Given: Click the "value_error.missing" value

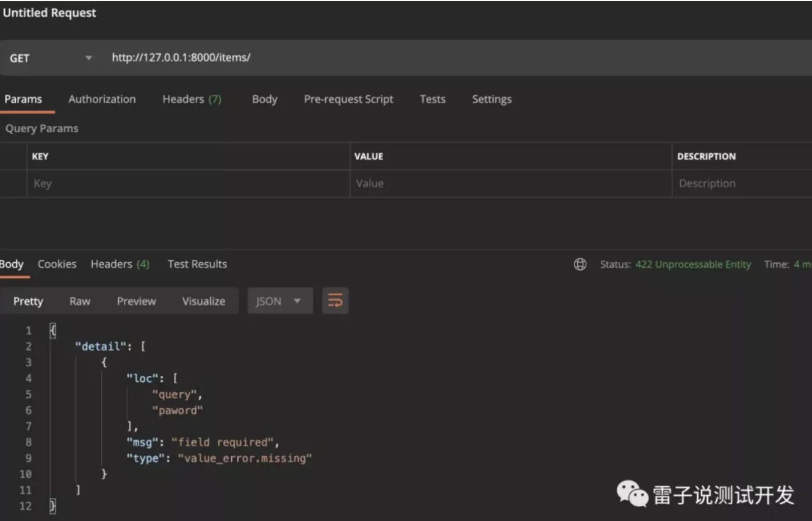Looking at the screenshot, I should click(245, 458).
